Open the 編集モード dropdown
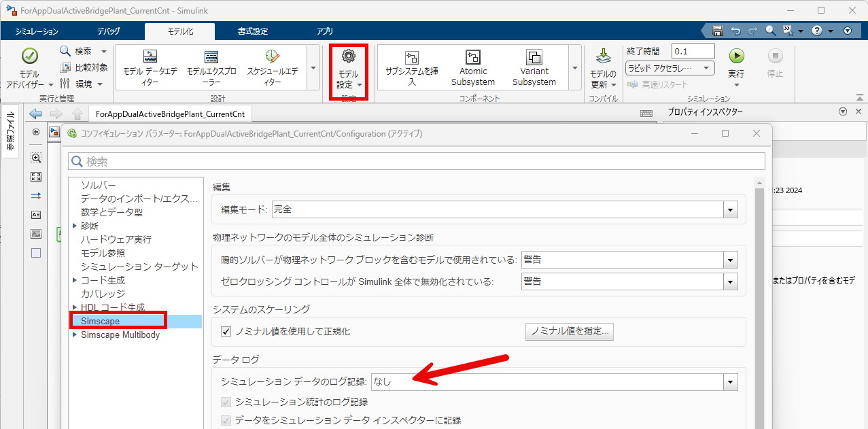The width and height of the screenshot is (868, 429). (731, 209)
